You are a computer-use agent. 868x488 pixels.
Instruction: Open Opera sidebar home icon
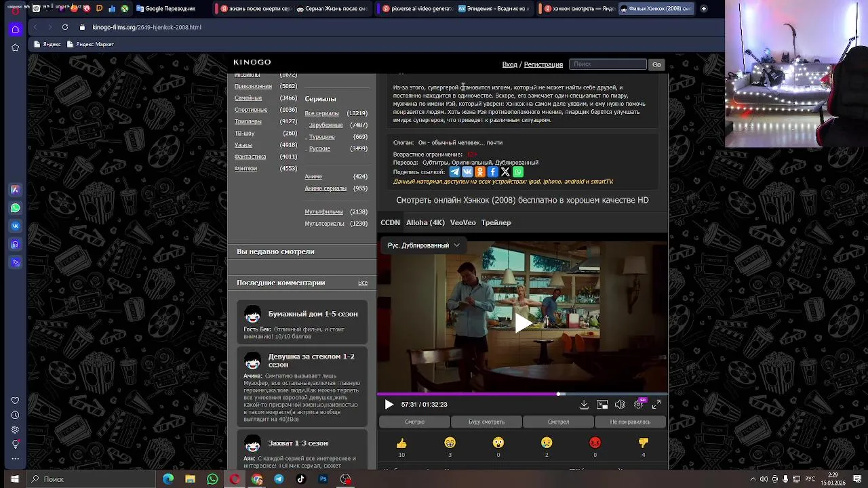[x=15, y=29]
